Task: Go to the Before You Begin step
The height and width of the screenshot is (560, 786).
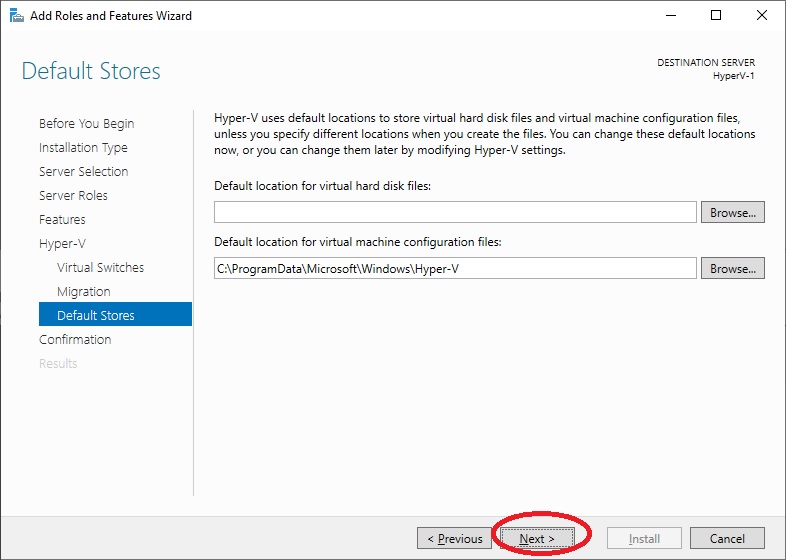Action: pos(87,123)
